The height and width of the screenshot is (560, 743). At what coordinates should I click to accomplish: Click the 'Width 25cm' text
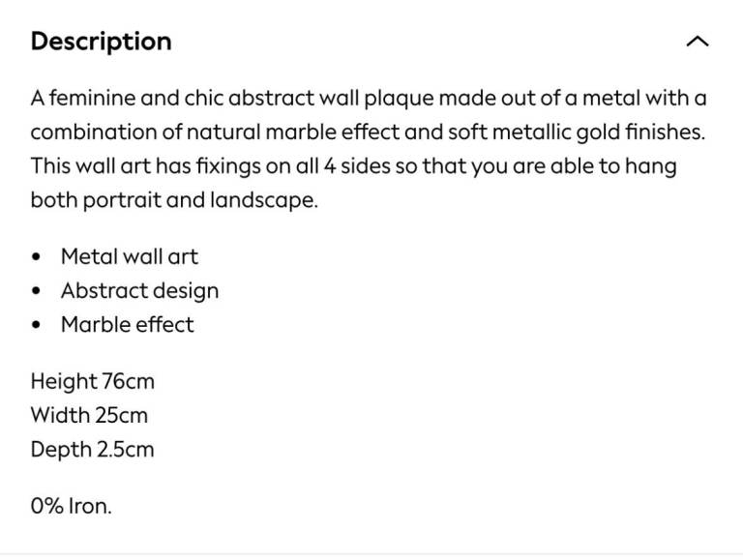tap(89, 416)
